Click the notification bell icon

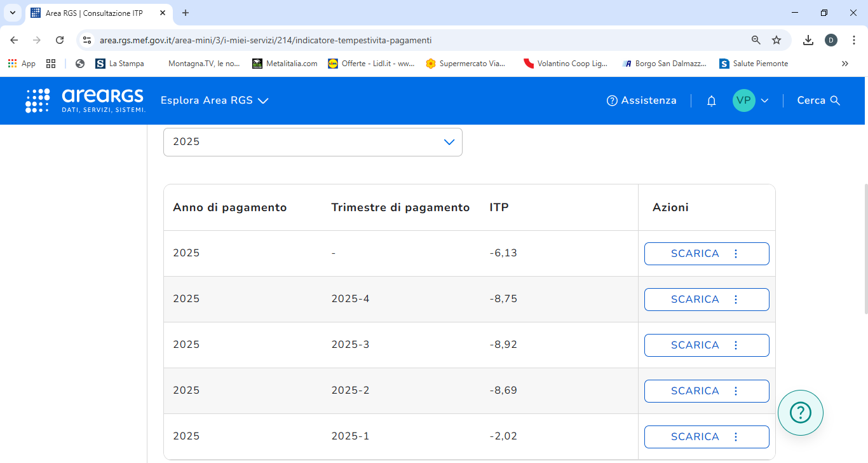[x=711, y=100]
